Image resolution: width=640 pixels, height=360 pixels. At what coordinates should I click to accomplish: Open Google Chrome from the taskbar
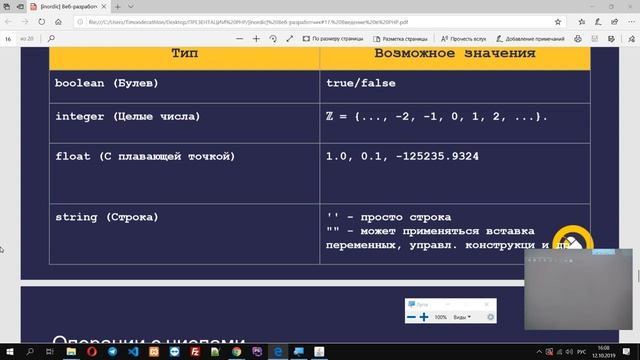(236, 351)
